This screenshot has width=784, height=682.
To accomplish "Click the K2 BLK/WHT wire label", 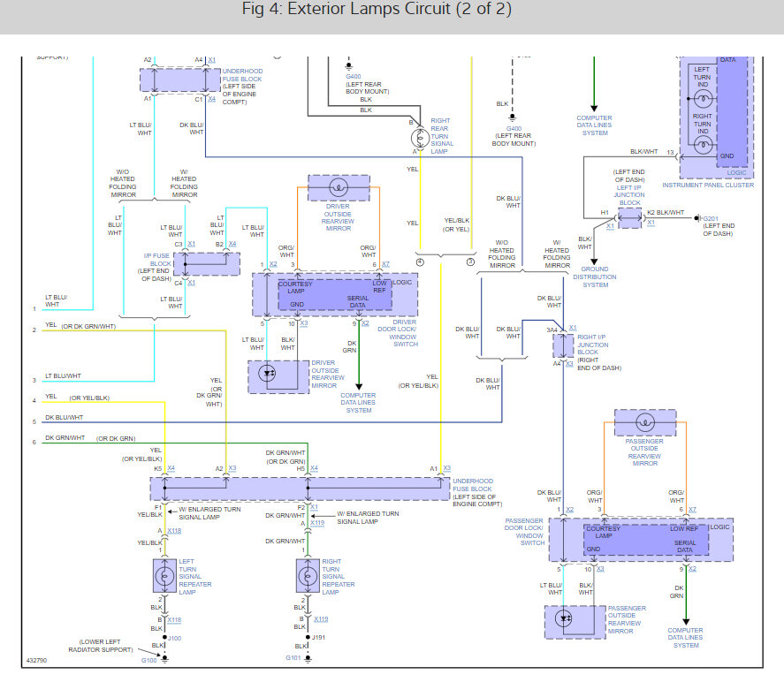I will tap(666, 212).
